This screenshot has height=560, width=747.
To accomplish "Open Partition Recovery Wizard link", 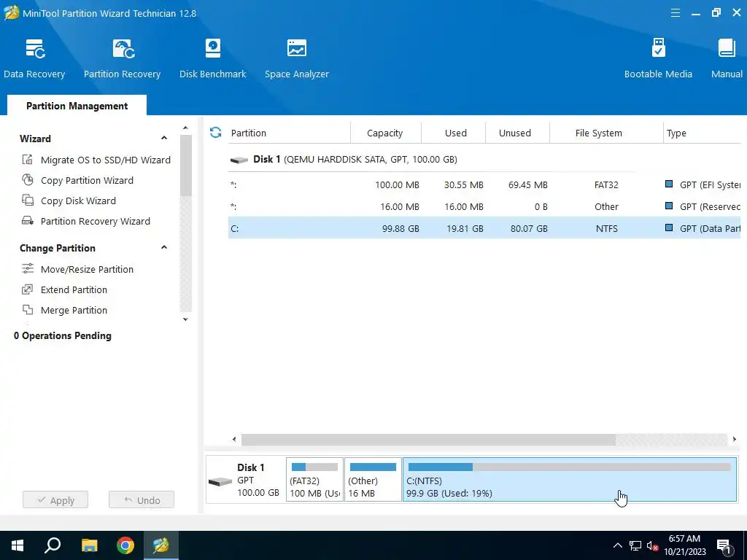I will pos(96,222).
